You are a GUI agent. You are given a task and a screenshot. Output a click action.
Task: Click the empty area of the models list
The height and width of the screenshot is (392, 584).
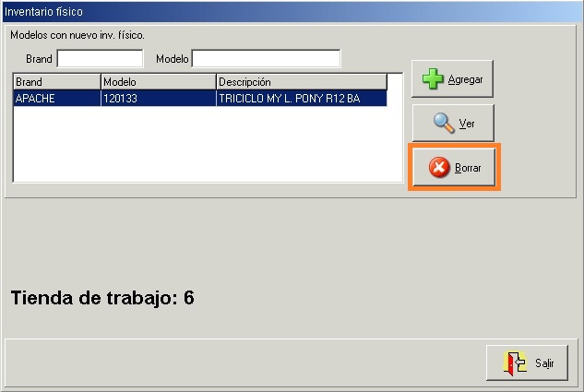tap(208, 144)
